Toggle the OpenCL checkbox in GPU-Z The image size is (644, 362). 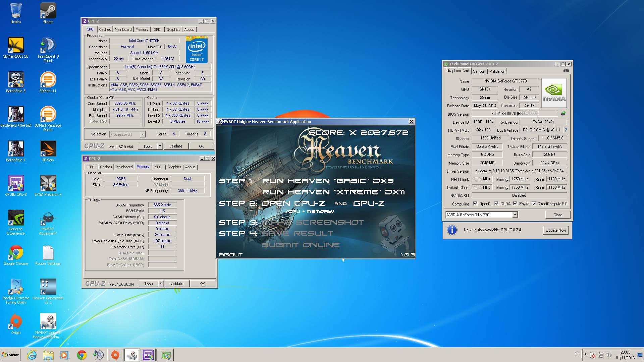[475, 204]
